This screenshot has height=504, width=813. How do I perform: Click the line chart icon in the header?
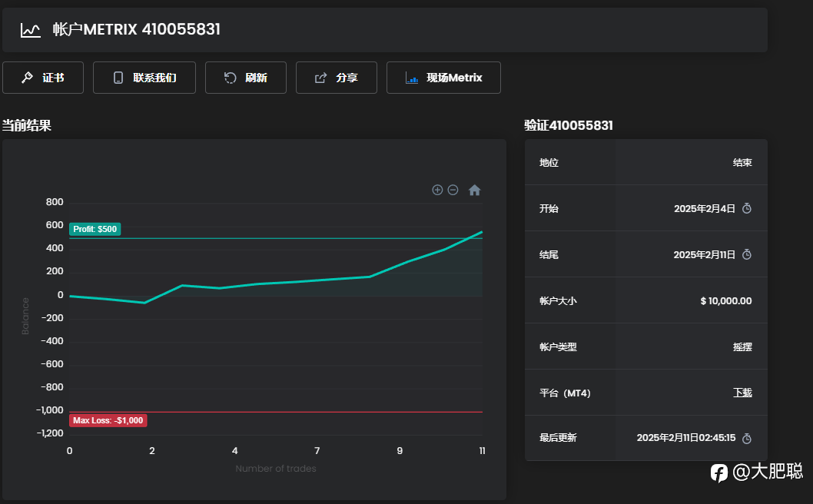pyautogui.click(x=31, y=29)
